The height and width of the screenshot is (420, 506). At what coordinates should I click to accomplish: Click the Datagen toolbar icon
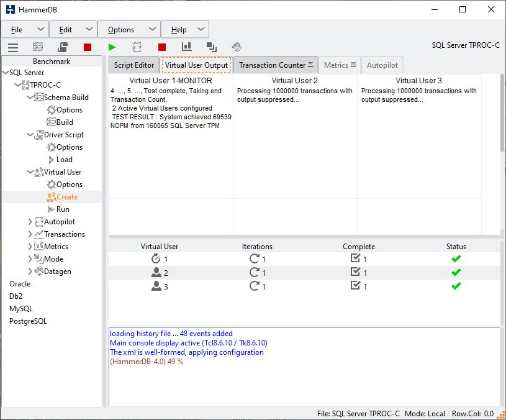tap(237, 47)
